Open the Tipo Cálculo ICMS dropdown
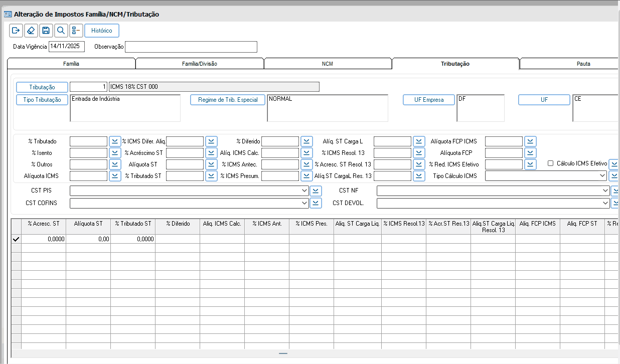 [x=602, y=176]
